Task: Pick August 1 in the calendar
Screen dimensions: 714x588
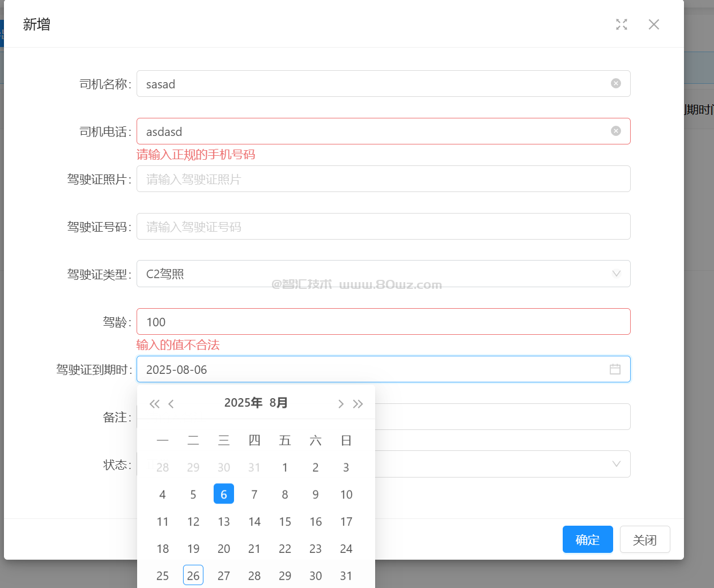Action: [x=285, y=467]
